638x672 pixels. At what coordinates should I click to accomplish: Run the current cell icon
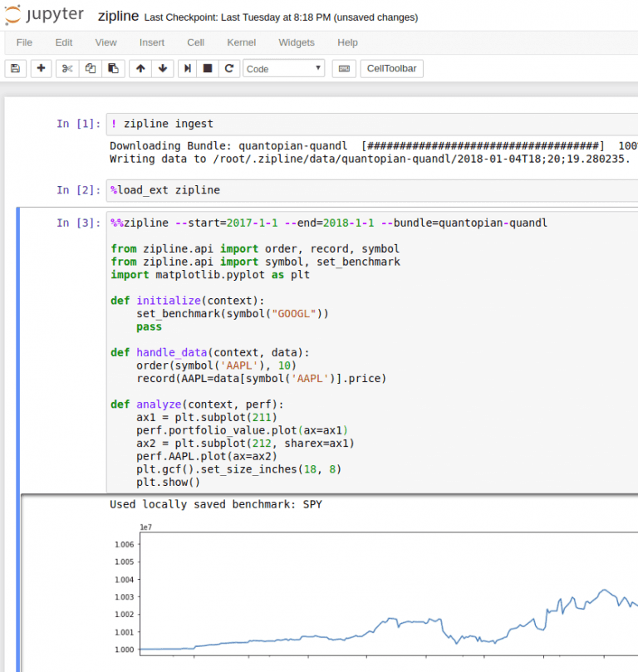[189, 69]
